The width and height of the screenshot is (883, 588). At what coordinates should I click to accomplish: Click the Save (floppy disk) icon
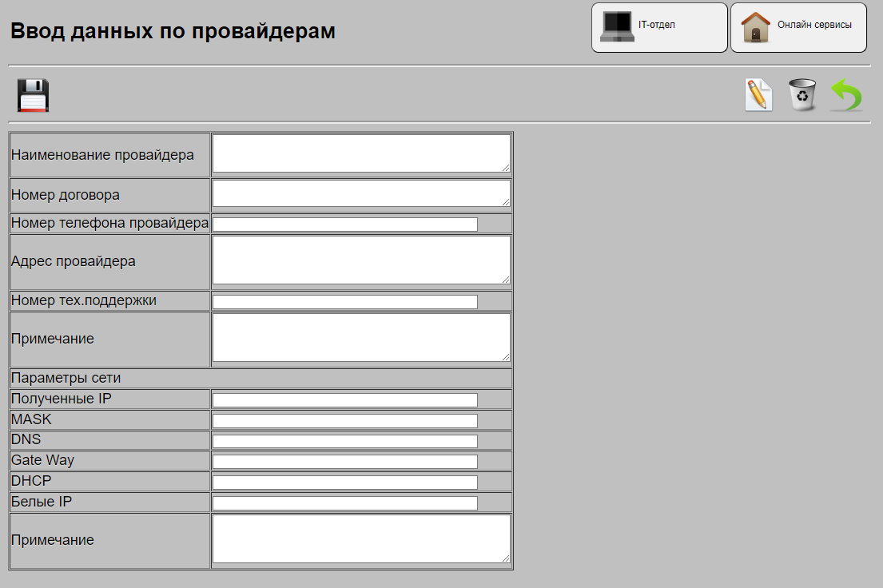click(x=31, y=95)
